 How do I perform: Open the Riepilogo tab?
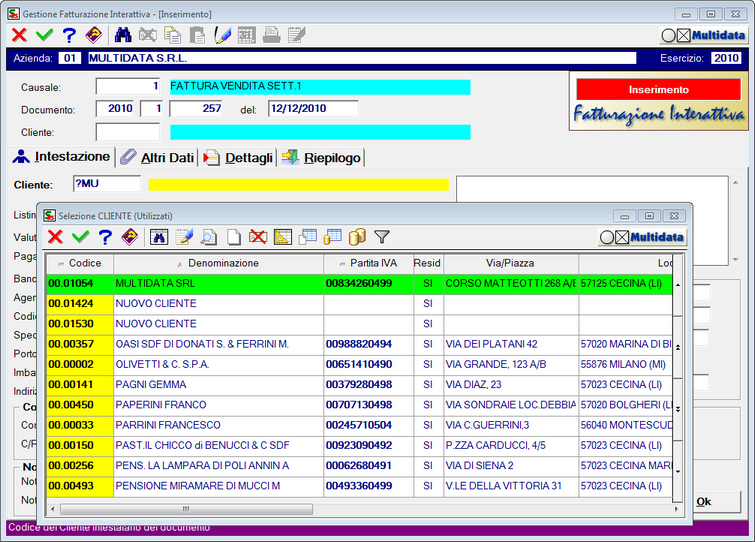(x=321, y=157)
